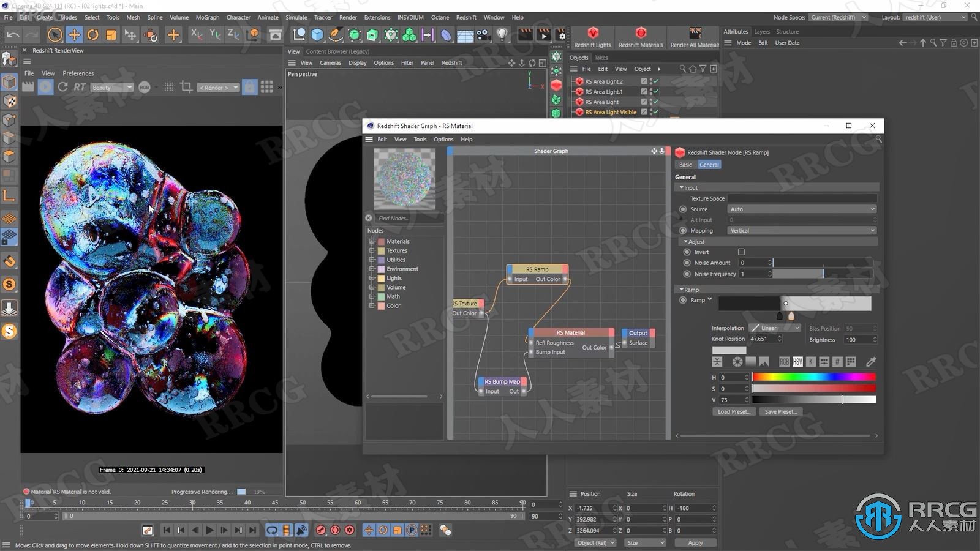Click the Mapping animation radio dot

683,231
